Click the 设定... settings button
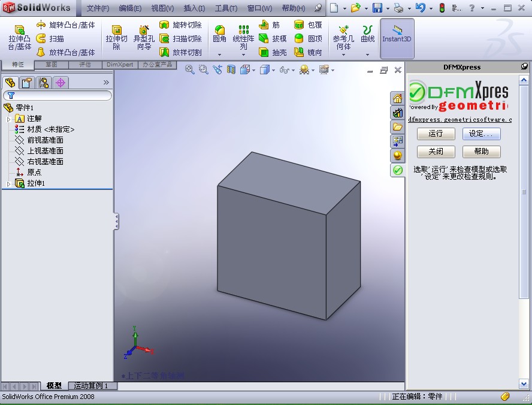532x405 pixels. 481,134
